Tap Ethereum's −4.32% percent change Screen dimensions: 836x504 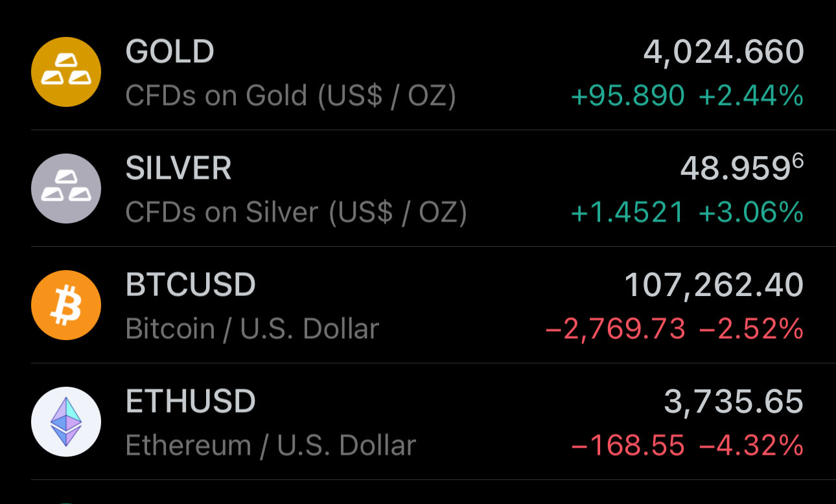(x=751, y=446)
